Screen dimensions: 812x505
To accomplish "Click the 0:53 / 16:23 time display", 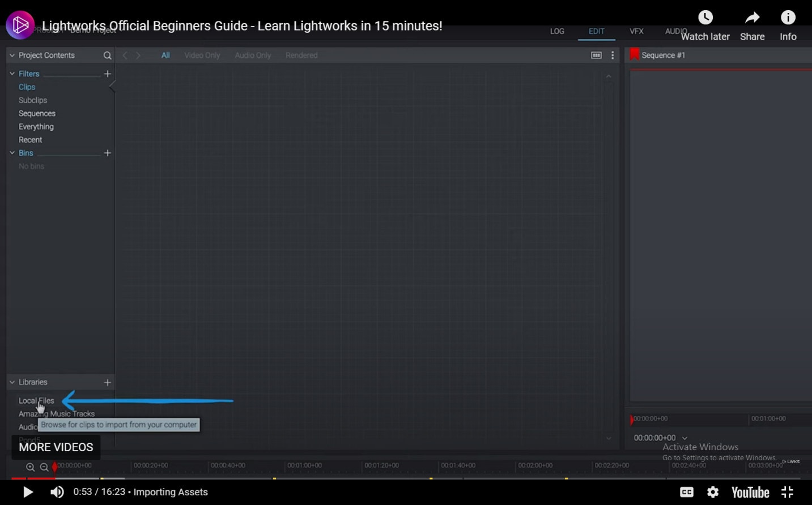I will pos(99,492).
